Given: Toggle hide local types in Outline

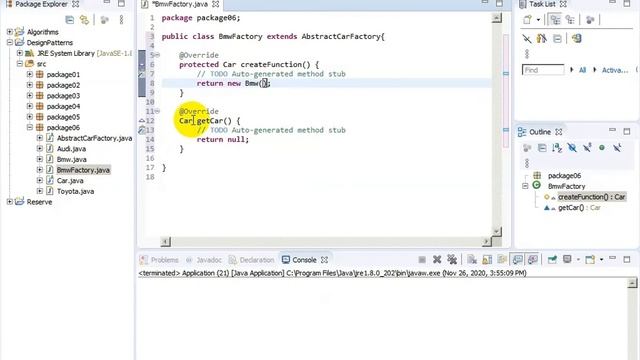Looking at the screenshot, I should (x=617, y=148).
